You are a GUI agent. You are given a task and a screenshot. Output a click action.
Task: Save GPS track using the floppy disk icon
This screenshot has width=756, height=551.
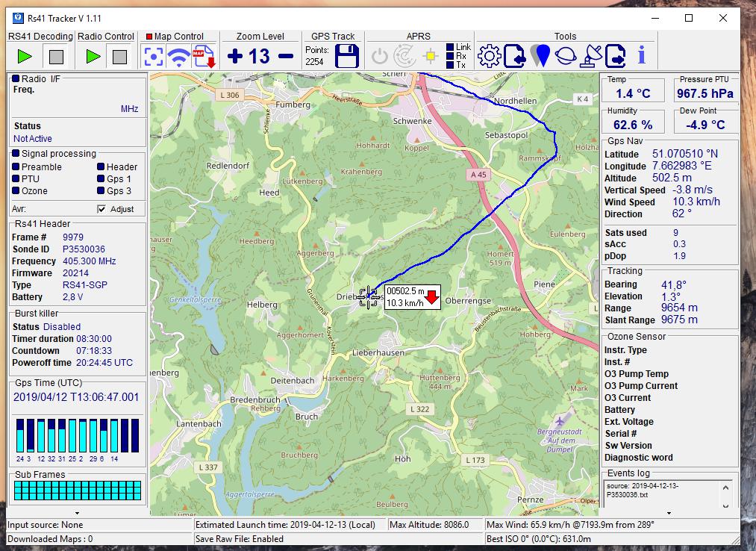[x=347, y=56]
